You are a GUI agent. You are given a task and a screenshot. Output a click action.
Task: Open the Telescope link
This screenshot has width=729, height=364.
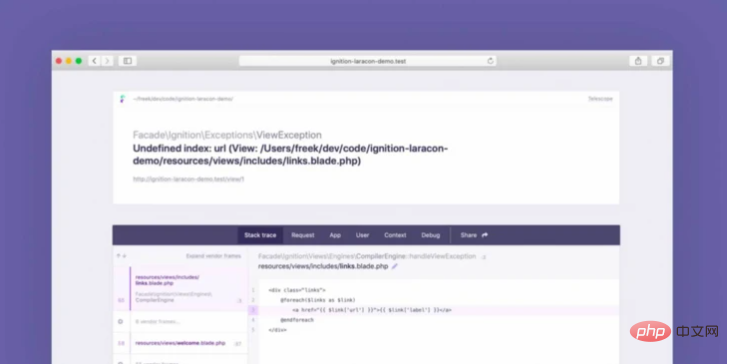coord(600,99)
